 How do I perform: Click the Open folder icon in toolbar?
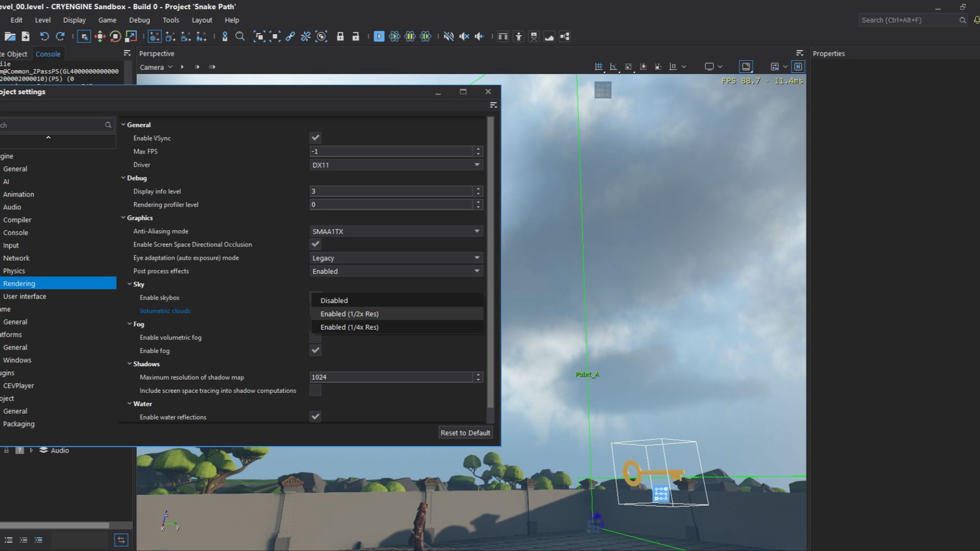tap(10, 36)
